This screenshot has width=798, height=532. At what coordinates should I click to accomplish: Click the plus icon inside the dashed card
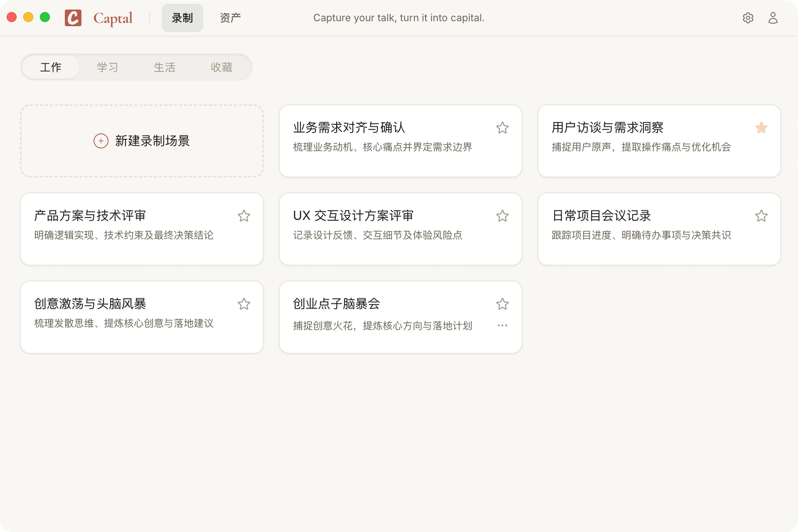pyautogui.click(x=100, y=141)
